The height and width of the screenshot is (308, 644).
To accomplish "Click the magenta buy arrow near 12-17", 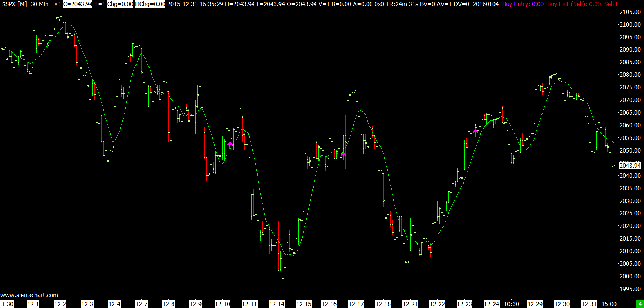I will [x=343, y=156].
